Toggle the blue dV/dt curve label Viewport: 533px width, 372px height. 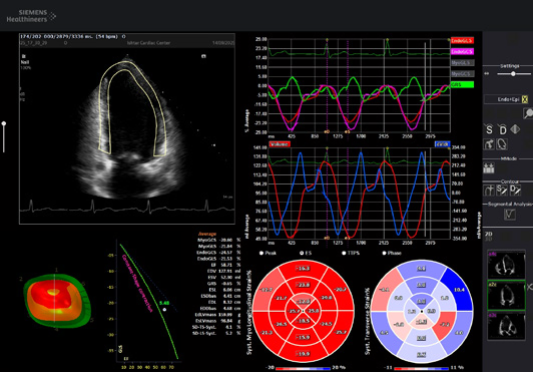(x=442, y=144)
